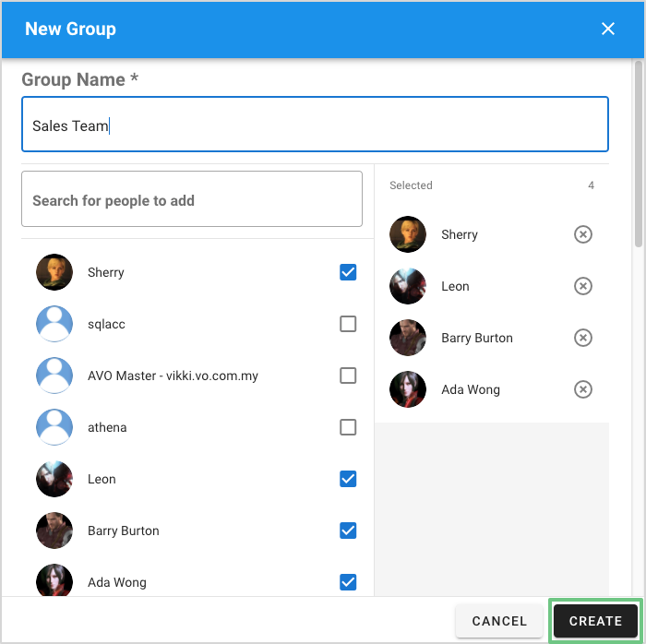Focus the Group Name text field
Viewport: 646px width, 644px height.
(315, 125)
